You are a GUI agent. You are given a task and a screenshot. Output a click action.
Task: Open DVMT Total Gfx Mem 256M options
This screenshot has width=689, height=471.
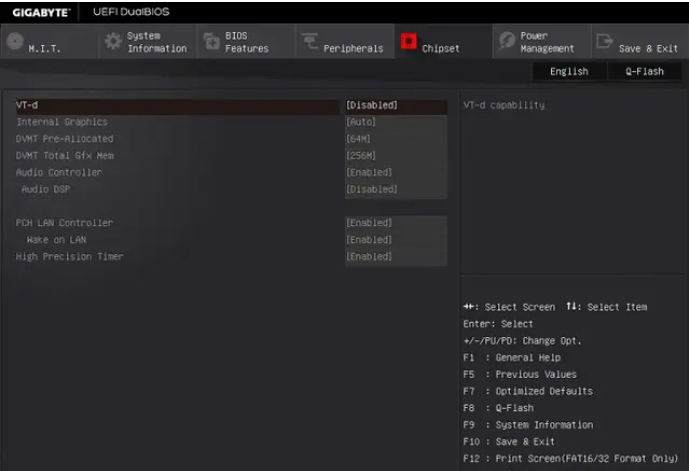coord(361,155)
